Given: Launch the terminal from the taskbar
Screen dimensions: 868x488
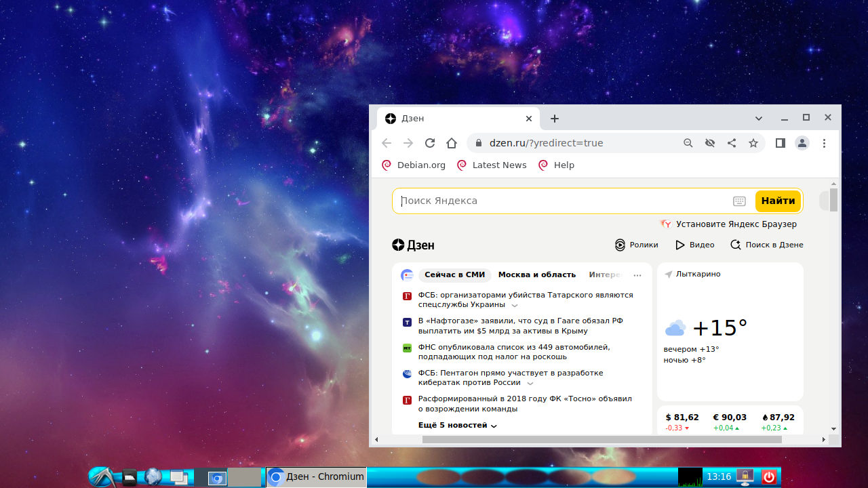Looking at the screenshot, I should pos(130,477).
